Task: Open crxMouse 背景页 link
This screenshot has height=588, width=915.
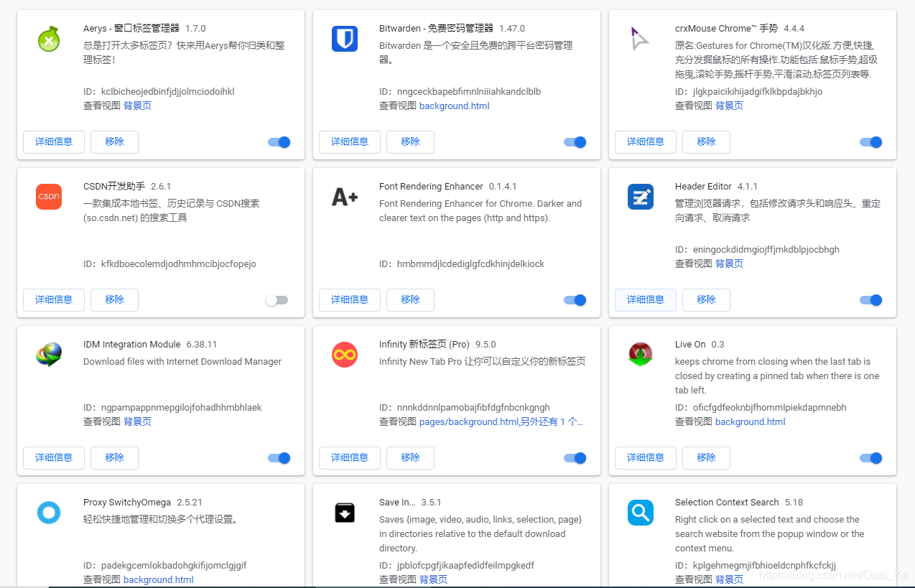Action: coord(729,106)
